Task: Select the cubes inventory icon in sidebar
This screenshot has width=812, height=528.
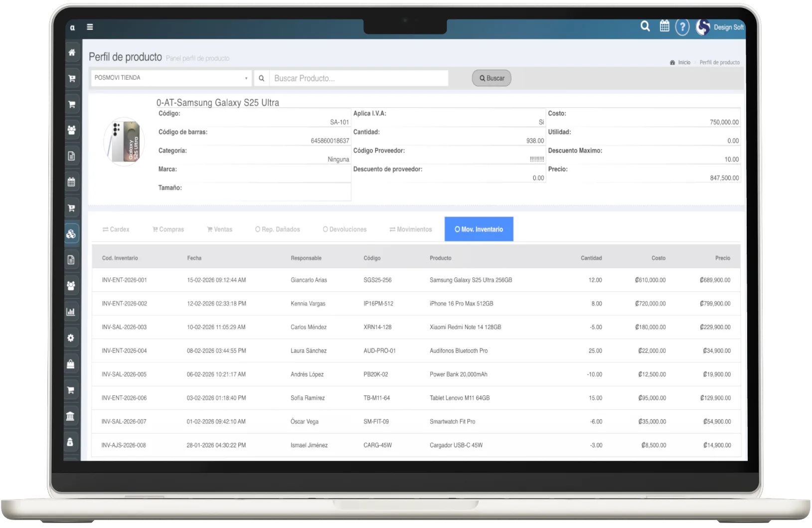Action: click(x=71, y=234)
